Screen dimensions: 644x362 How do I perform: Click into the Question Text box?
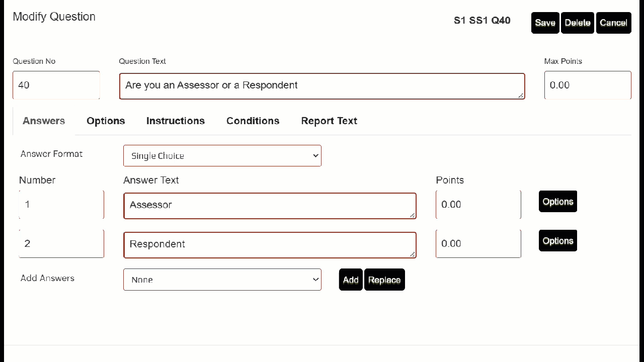click(321, 86)
